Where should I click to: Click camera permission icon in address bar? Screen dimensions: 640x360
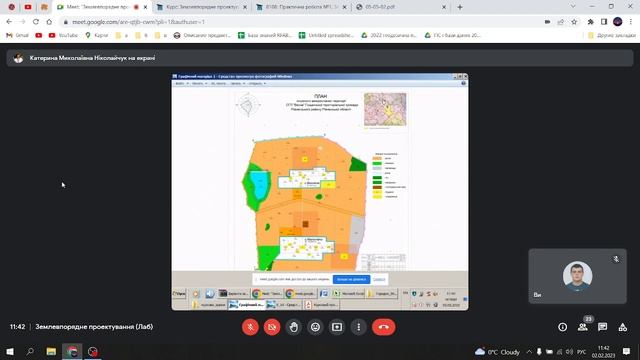pos(547,22)
